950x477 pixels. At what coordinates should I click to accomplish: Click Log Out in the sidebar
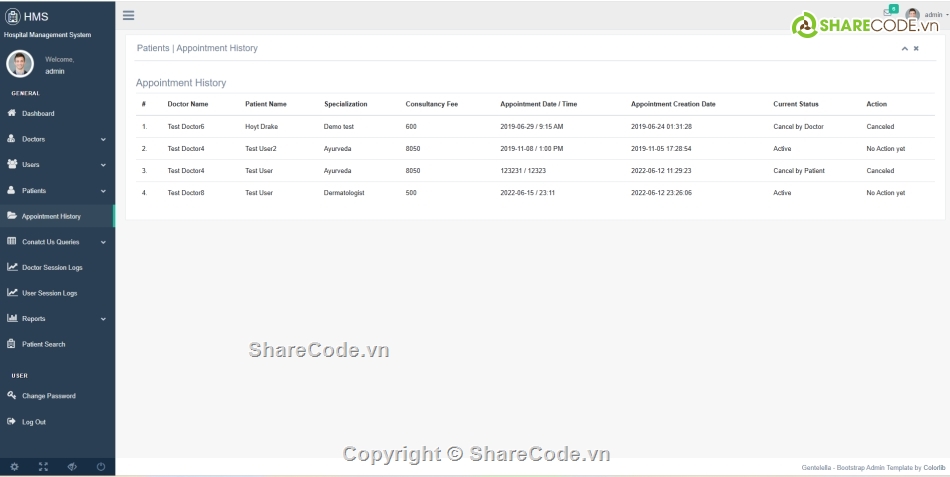(x=33, y=422)
